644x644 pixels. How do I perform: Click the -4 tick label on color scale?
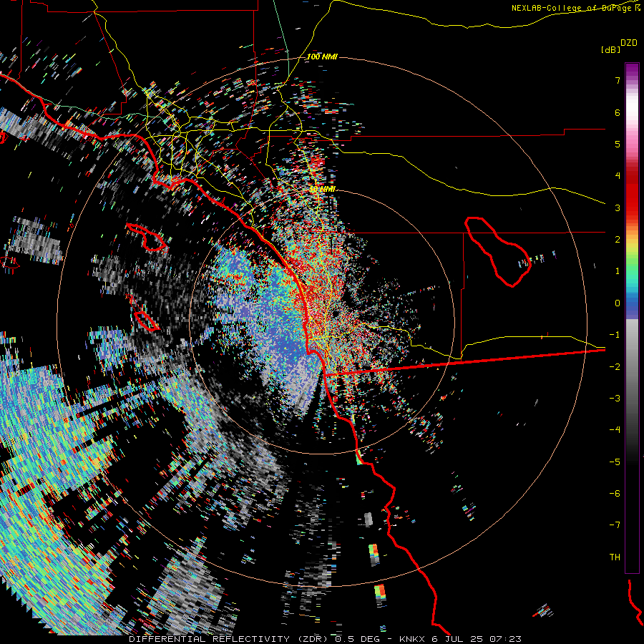[x=615, y=429]
